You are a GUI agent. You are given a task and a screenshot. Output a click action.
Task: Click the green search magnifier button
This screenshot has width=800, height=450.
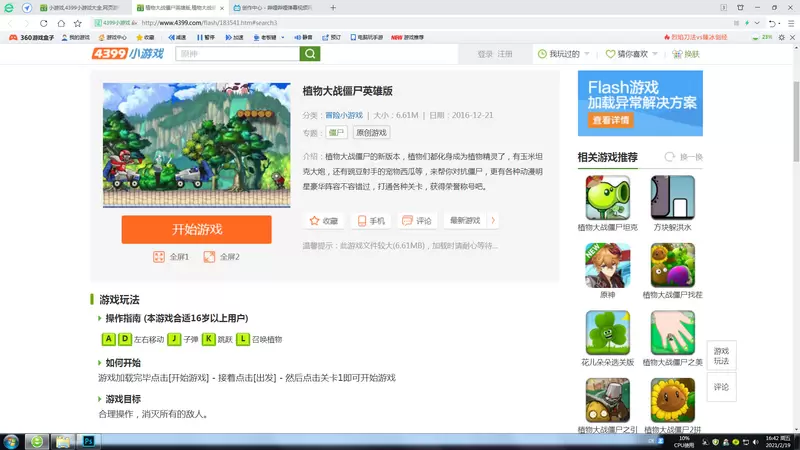[x=310, y=54]
